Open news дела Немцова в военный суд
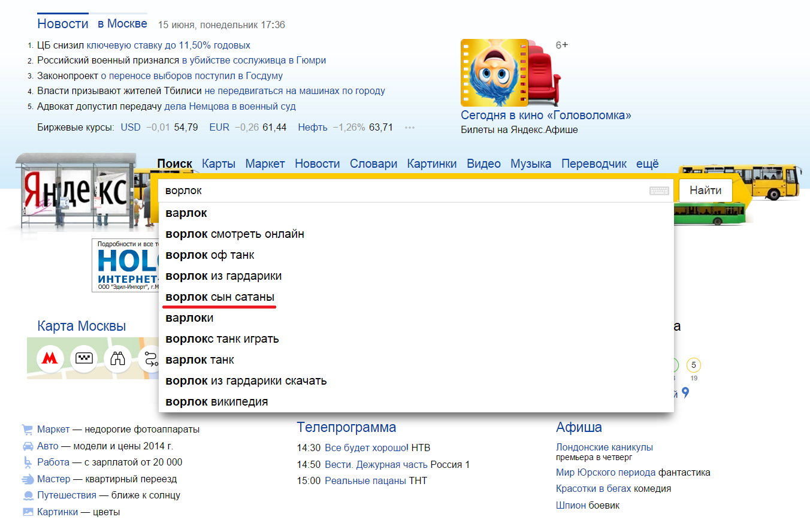 pos(230,107)
